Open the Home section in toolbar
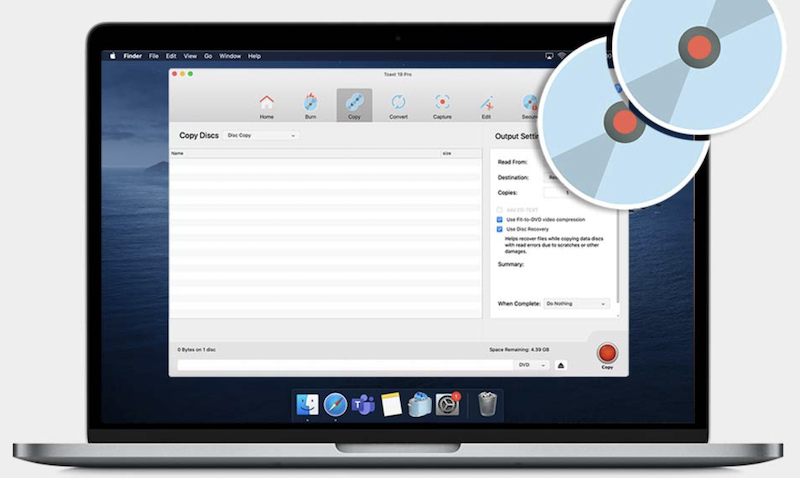Viewport: 800px width, 478px height. pyautogui.click(x=266, y=104)
